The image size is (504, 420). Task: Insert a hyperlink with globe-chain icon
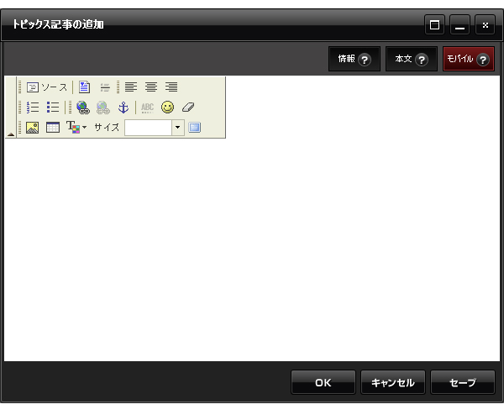coord(83,108)
